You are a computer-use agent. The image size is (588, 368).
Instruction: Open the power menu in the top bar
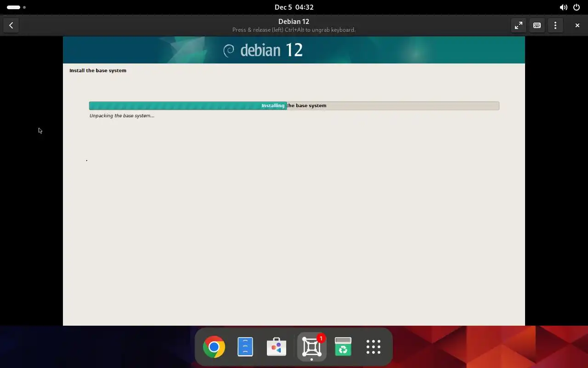coord(577,7)
